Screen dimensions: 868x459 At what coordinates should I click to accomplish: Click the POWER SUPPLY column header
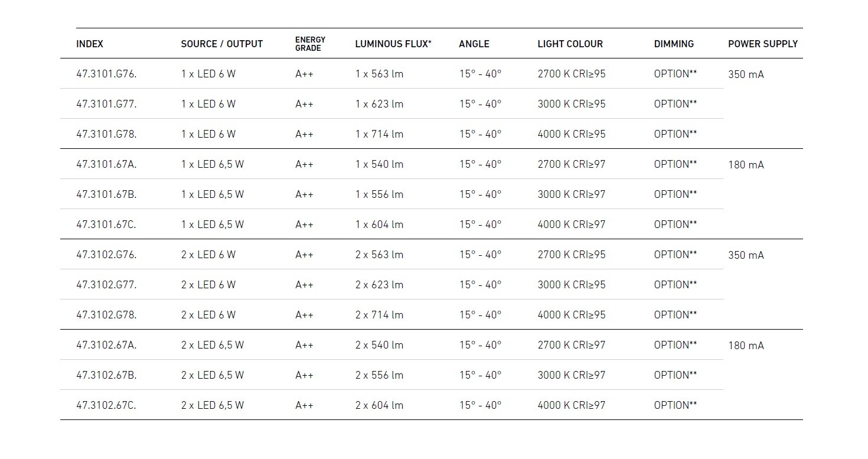pos(762,44)
